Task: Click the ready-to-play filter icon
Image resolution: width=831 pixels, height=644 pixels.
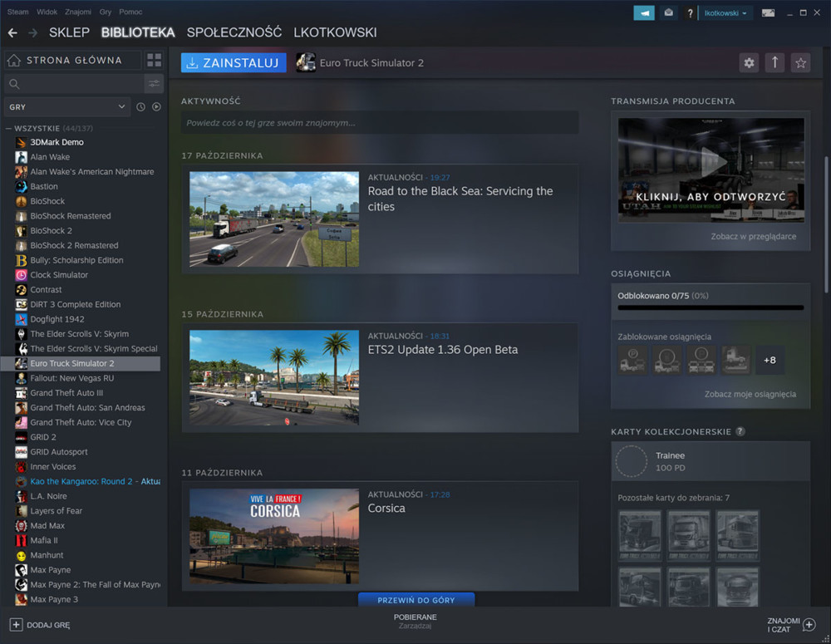Action: 156,106
